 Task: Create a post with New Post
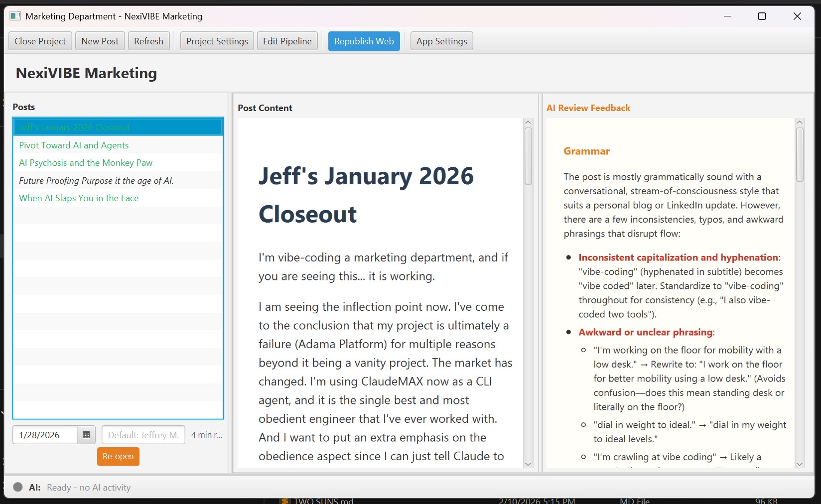click(100, 41)
